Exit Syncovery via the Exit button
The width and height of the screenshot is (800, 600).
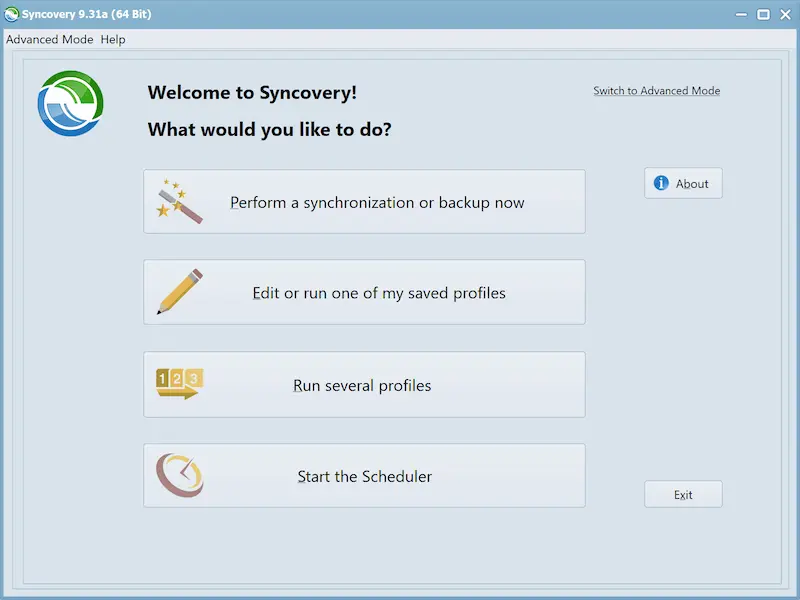pyautogui.click(x=683, y=494)
